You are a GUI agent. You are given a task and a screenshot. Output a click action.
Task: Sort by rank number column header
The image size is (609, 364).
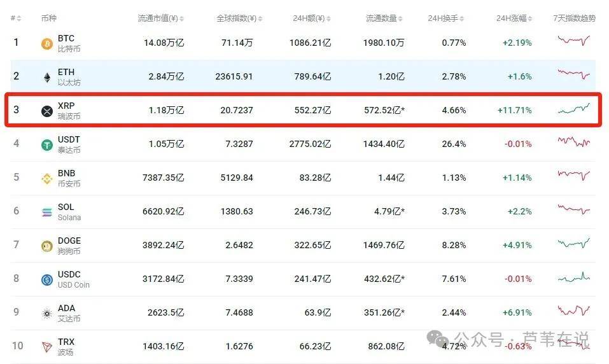click(15, 18)
